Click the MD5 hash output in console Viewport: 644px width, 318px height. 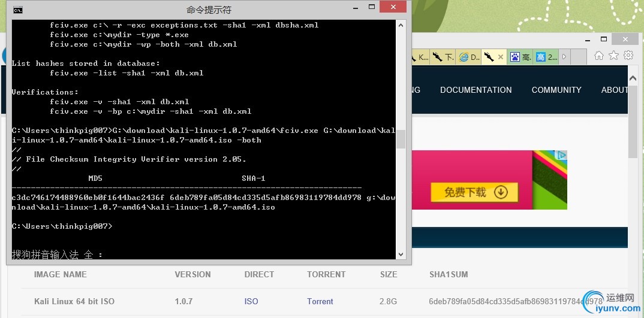coord(88,198)
